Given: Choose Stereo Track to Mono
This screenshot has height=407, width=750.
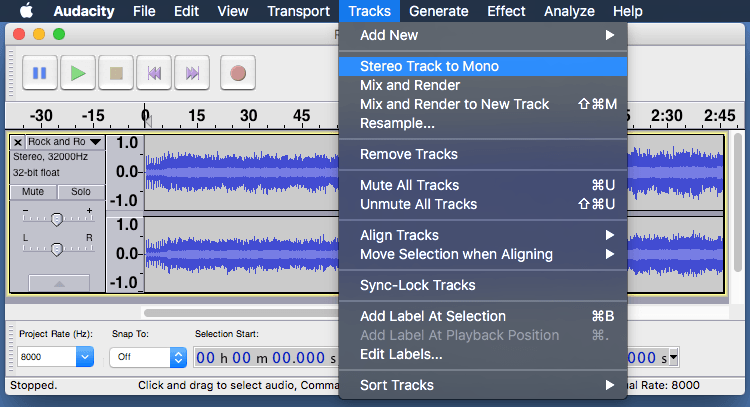Looking at the screenshot, I should [x=483, y=66].
